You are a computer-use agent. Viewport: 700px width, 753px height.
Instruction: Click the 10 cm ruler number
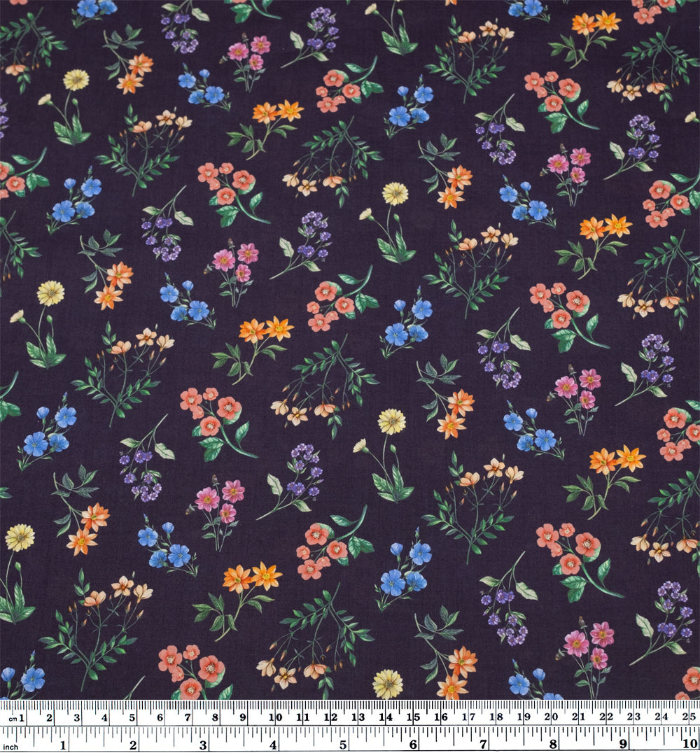point(275,717)
